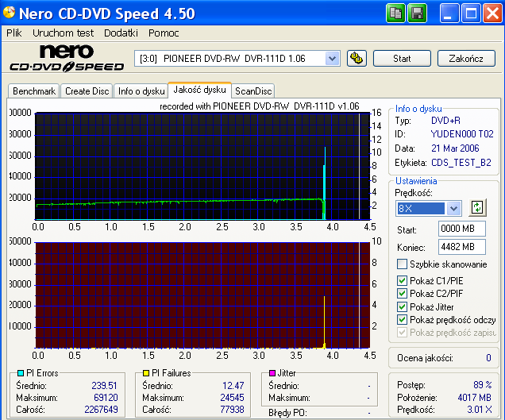The image size is (505, 420).
Task: Open the 8X speed dropdown
Action: pyautogui.click(x=453, y=208)
